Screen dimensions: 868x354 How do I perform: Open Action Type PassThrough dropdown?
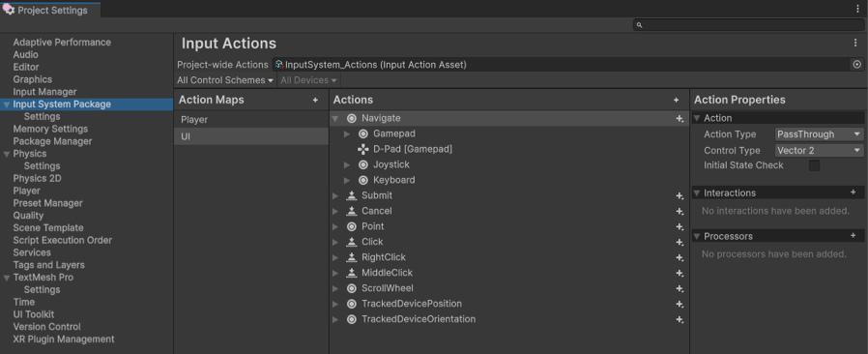point(820,134)
